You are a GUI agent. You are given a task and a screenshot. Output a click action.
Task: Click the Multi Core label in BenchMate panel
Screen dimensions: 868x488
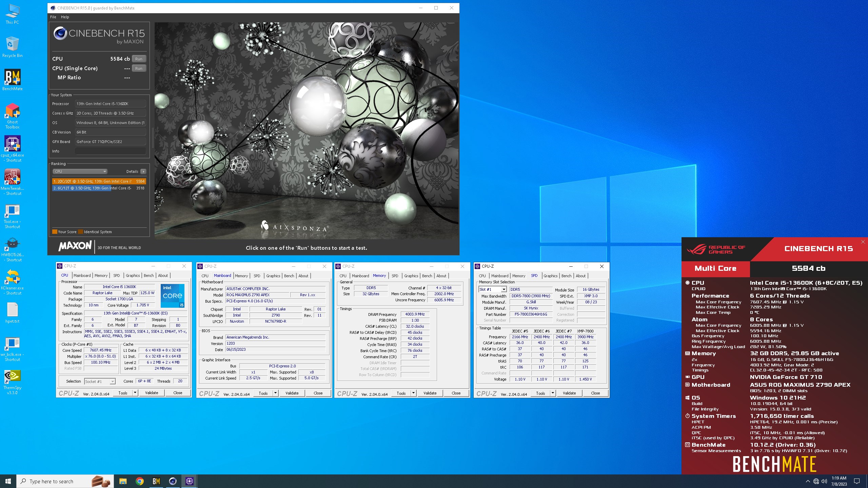tap(715, 268)
